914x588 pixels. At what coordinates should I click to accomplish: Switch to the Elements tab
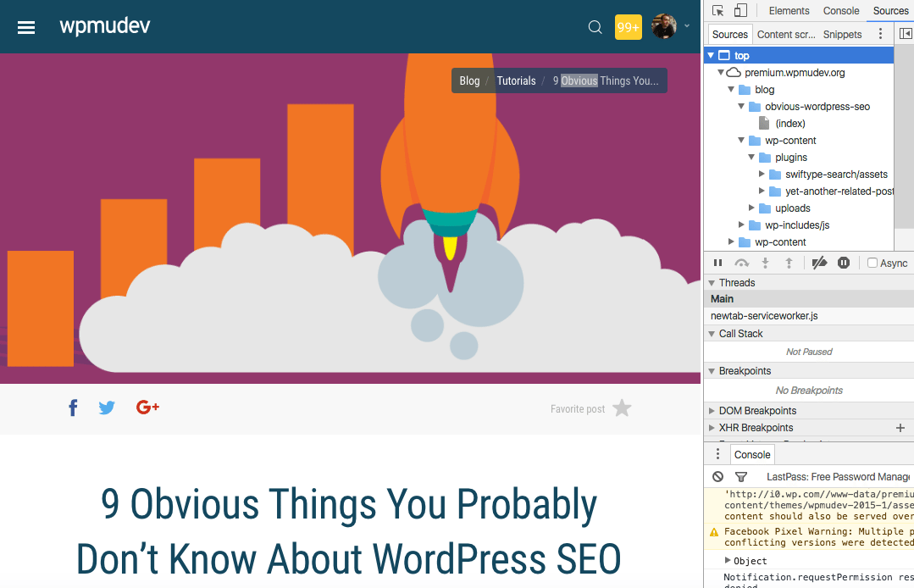[x=789, y=11]
